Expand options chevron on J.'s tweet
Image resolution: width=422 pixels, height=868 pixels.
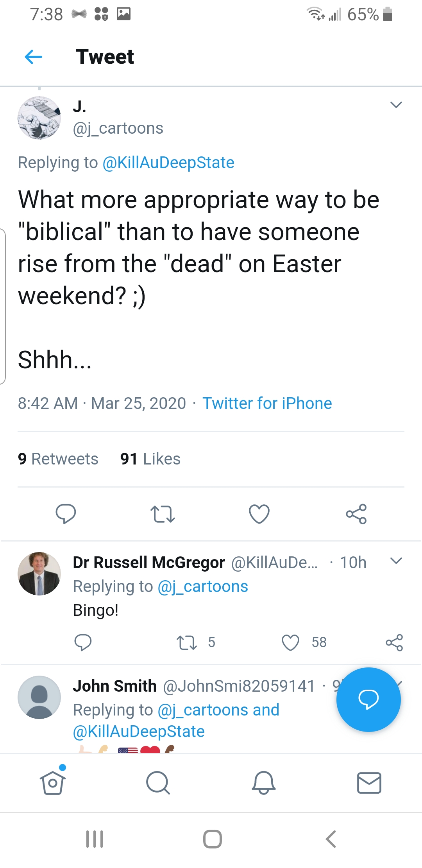coord(396,105)
